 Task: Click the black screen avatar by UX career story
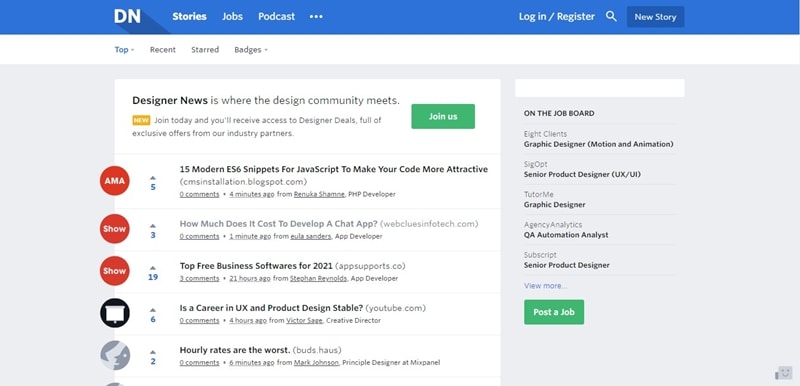[115, 313]
